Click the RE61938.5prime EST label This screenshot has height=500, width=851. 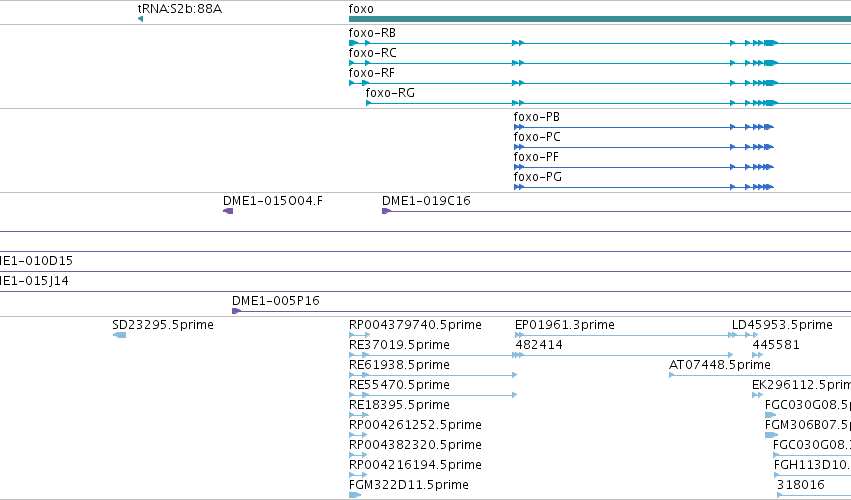click(399, 365)
